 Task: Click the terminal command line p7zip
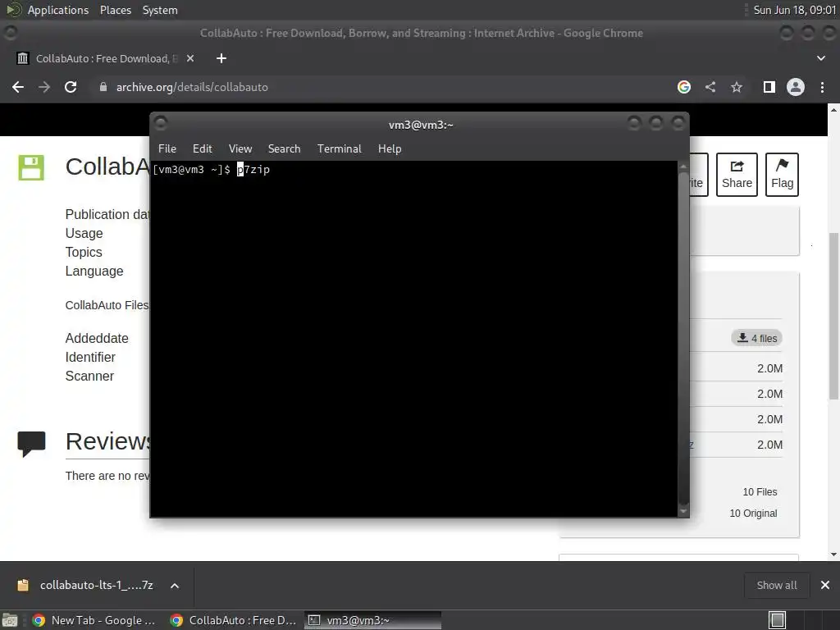tap(253, 170)
